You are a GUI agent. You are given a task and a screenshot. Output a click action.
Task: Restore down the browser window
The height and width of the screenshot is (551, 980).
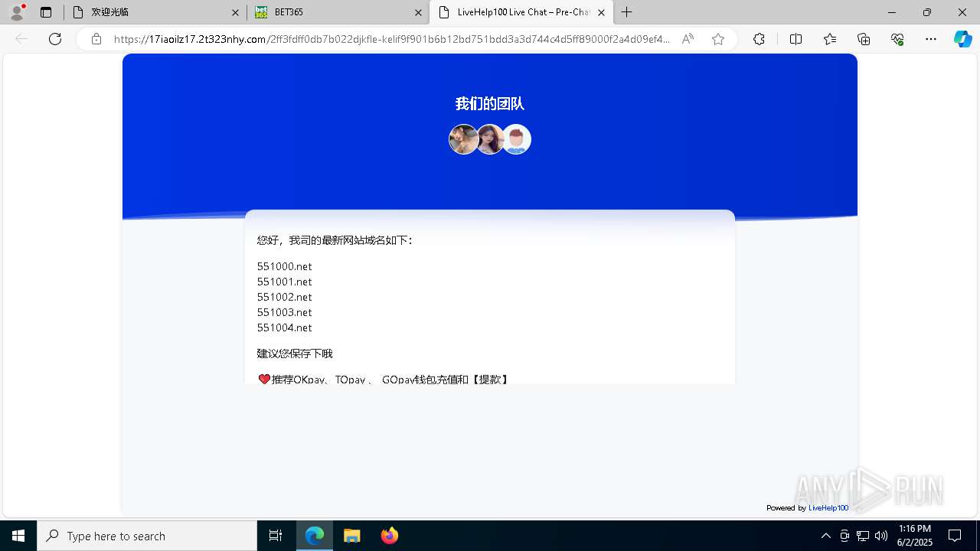pos(927,12)
